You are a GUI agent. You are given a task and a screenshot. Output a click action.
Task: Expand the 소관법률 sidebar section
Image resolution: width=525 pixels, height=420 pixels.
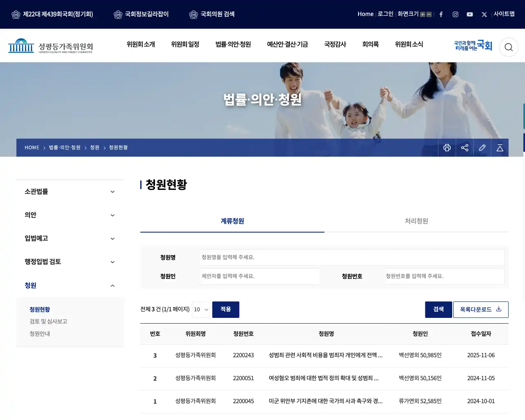coord(70,192)
